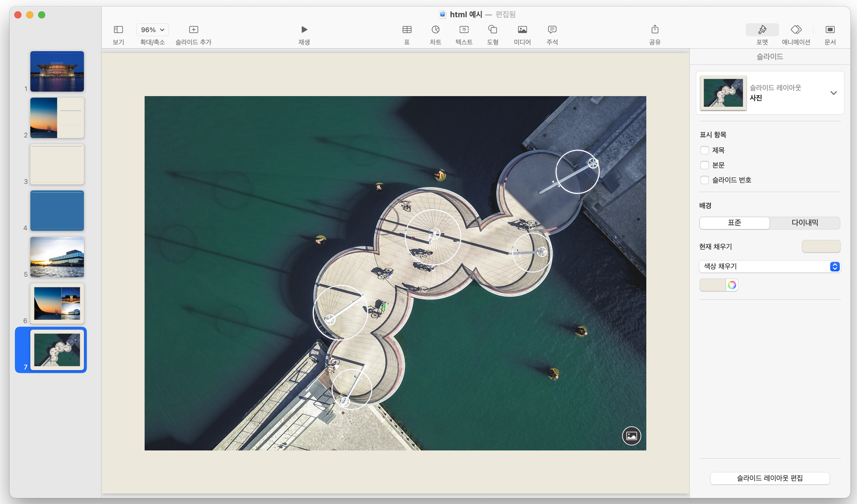Enable the 제목 (title) checkbox
Image resolution: width=857 pixels, height=504 pixels.
click(x=704, y=150)
